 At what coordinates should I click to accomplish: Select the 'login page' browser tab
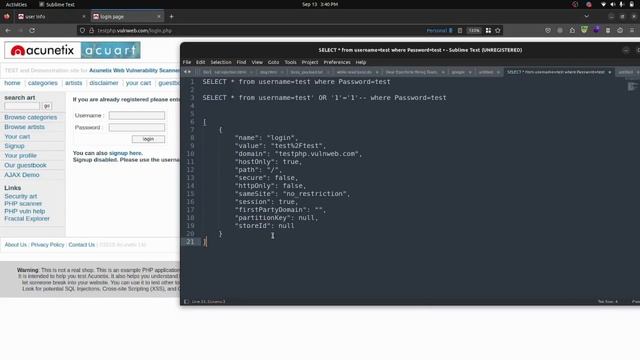click(127, 16)
